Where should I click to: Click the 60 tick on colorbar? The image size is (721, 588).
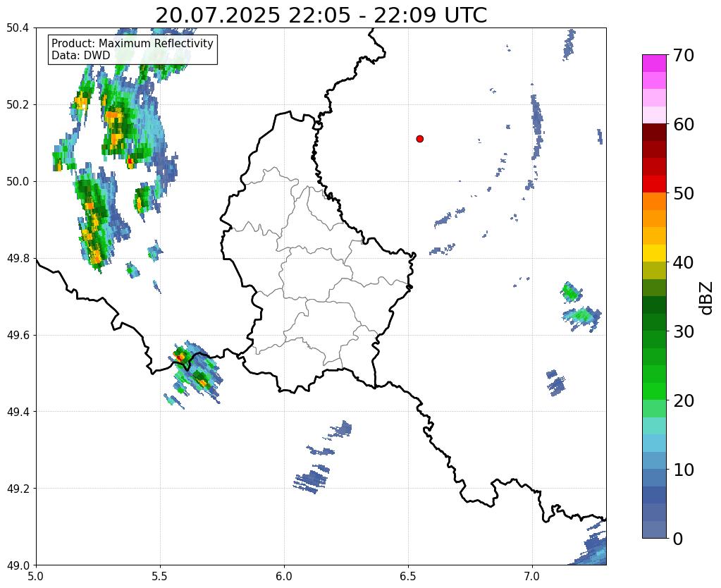tap(683, 124)
